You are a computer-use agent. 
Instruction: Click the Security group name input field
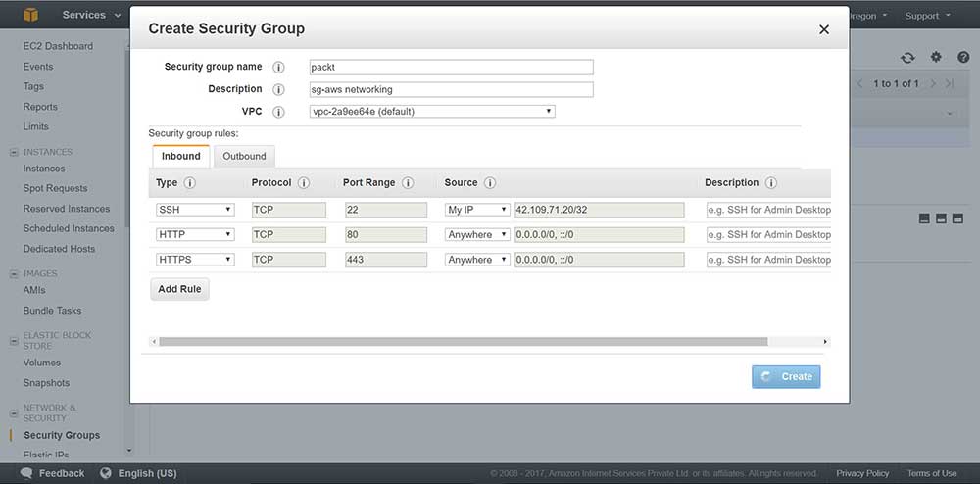[x=451, y=67]
